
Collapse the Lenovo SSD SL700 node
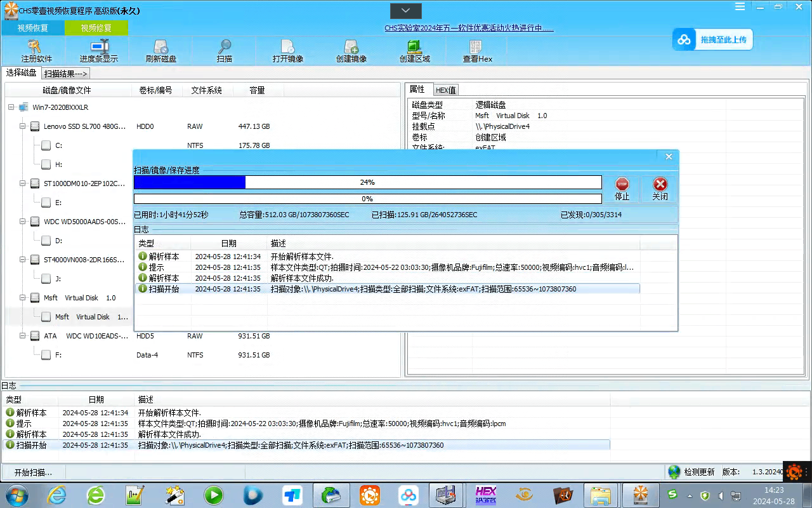[23, 126]
